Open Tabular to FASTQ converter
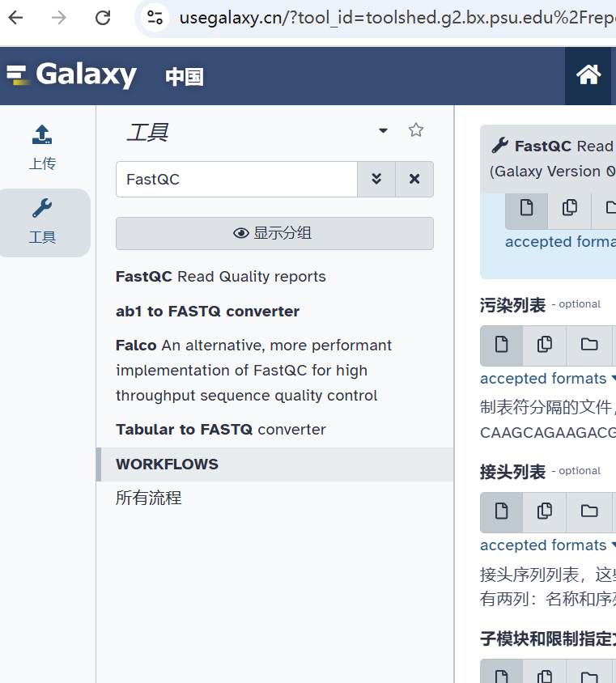The image size is (616, 683). click(220, 430)
